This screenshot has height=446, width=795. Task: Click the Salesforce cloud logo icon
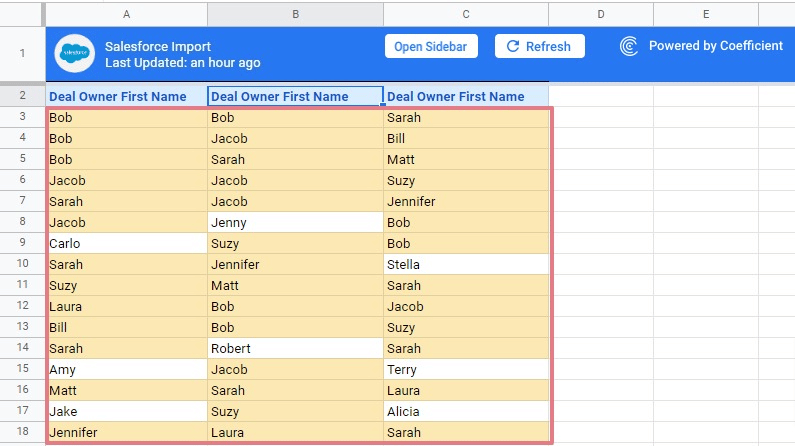click(x=74, y=55)
